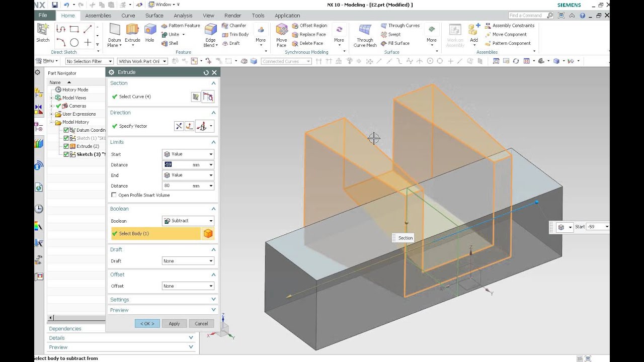Reset the Extrude dialog
The width and height of the screenshot is (644, 362).
[x=206, y=72]
